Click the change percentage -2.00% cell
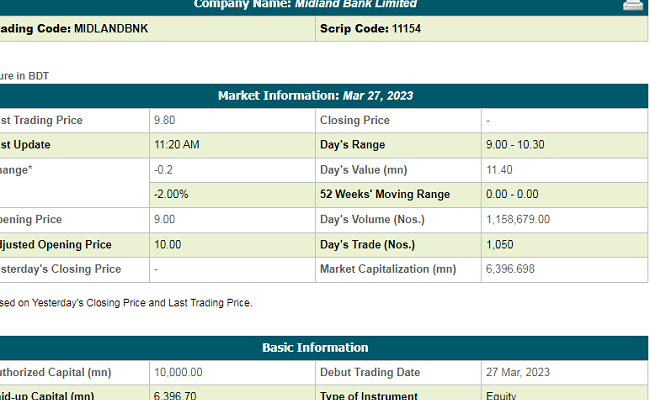 pyautogui.click(x=171, y=194)
